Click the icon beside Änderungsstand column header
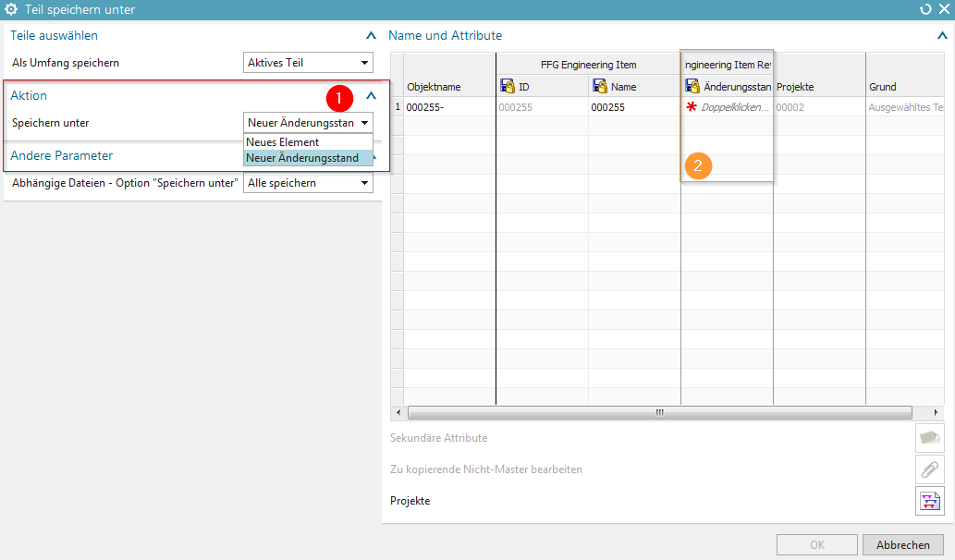This screenshot has width=955, height=560. click(x=692, y=86)
